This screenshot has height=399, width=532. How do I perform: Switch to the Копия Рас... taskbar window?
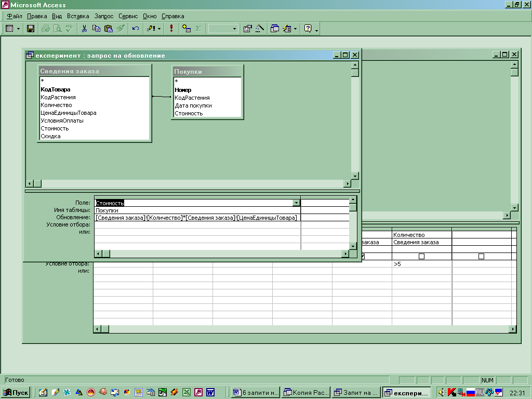(307, 393)
